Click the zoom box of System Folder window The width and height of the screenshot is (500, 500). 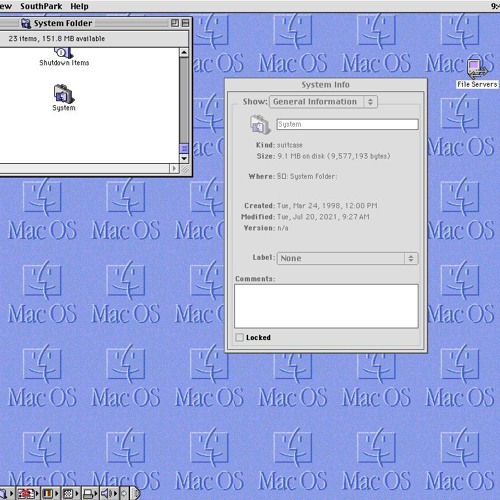175,23
